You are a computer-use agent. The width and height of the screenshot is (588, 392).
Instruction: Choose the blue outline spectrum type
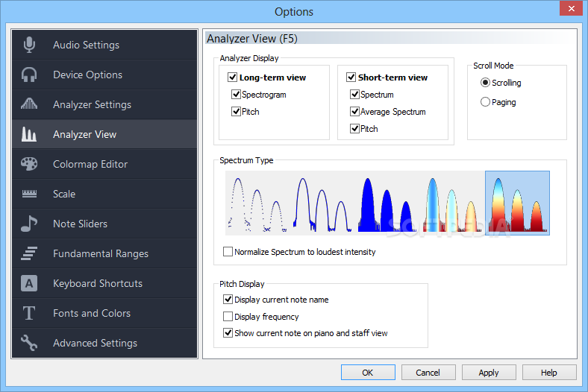pos(322,203)
